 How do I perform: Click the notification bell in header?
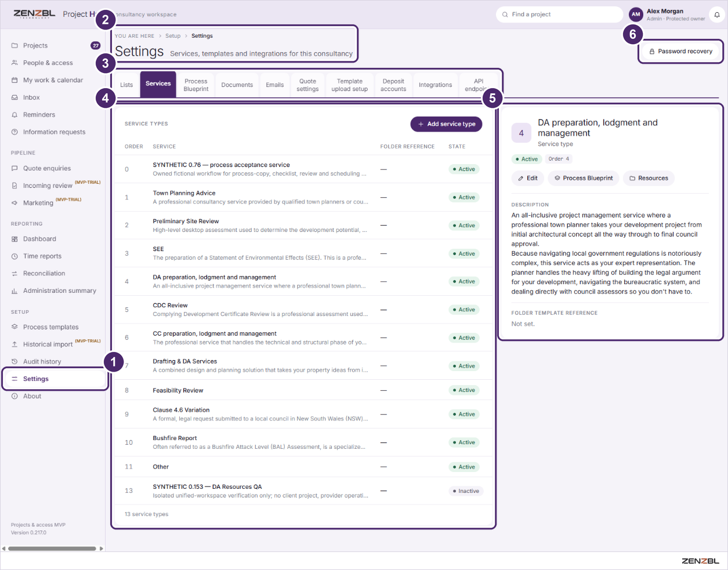coord(717,14)
